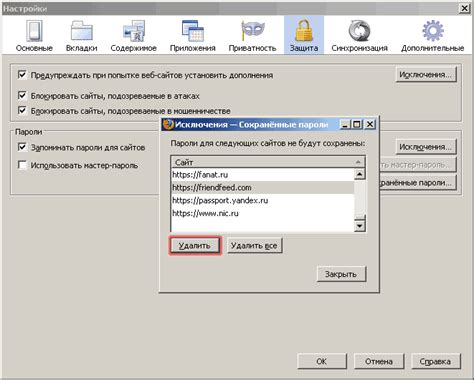Click Удалить button in exceptions dialog
The height and width of the screenshot is (380, 474).
195,246
